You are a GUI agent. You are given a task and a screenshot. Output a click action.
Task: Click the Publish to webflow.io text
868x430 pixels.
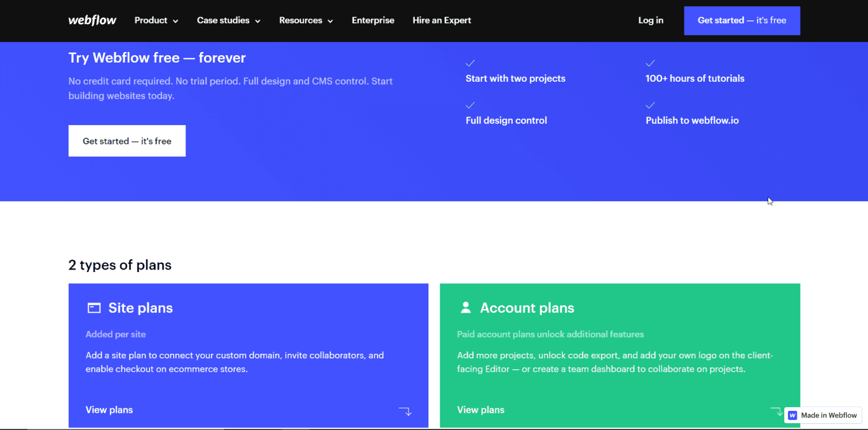(692, 121)
